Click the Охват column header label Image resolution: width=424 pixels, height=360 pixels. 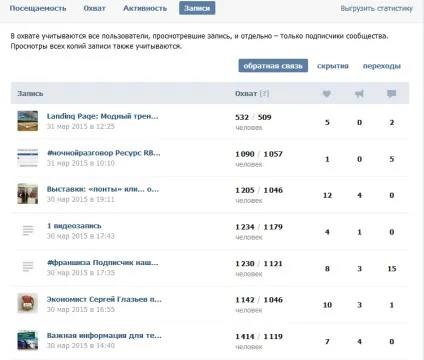pyautogui.click(x=246, y=94)
